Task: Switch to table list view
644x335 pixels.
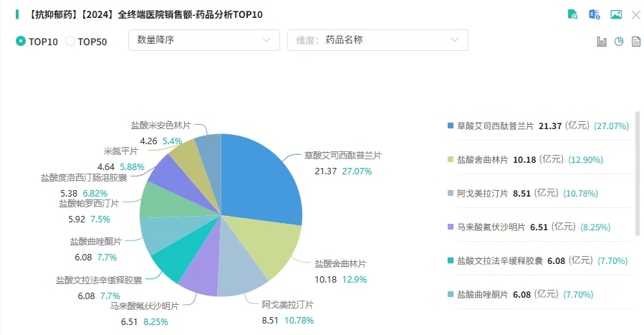Action: (636, 41)
